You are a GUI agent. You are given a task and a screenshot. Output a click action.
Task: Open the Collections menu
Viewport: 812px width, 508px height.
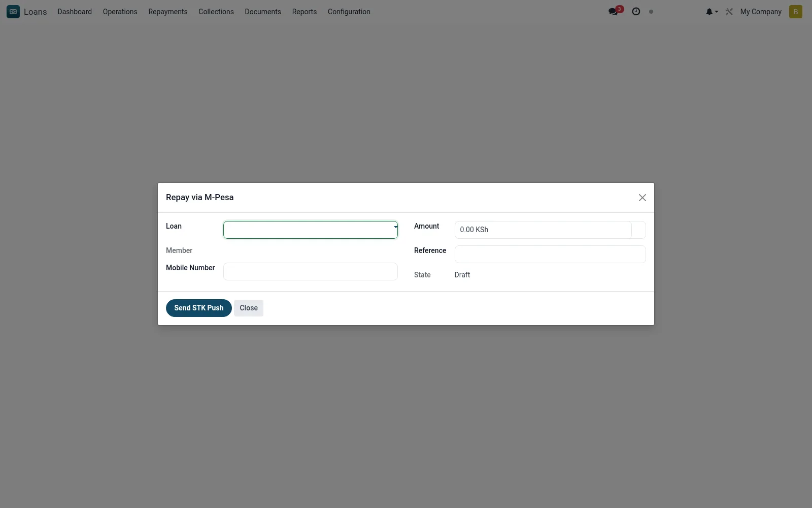216,12
